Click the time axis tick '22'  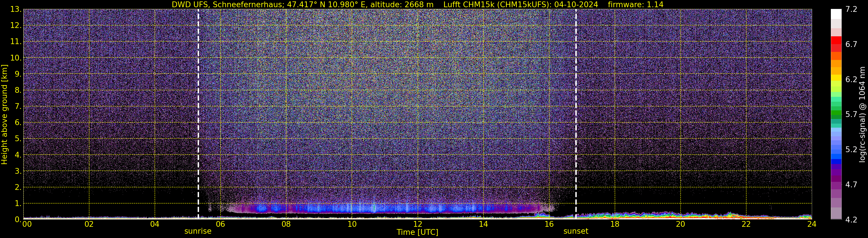[x=746, y=224]
